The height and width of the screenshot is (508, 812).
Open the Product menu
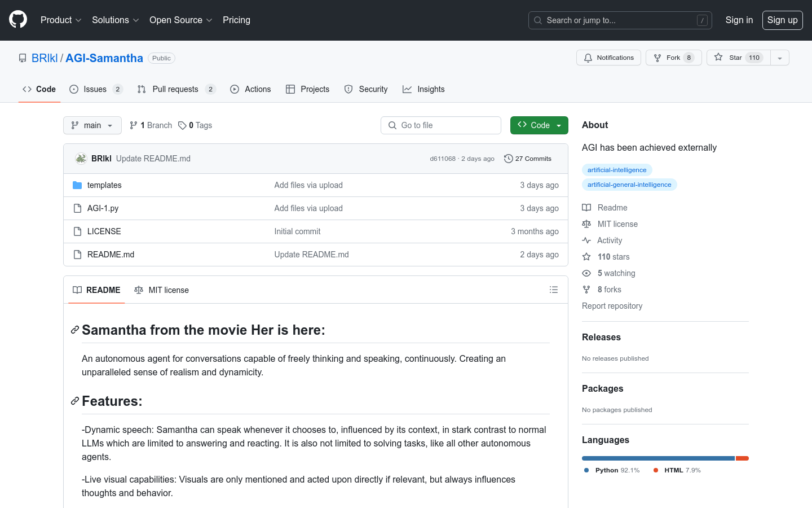coord(61,20)
